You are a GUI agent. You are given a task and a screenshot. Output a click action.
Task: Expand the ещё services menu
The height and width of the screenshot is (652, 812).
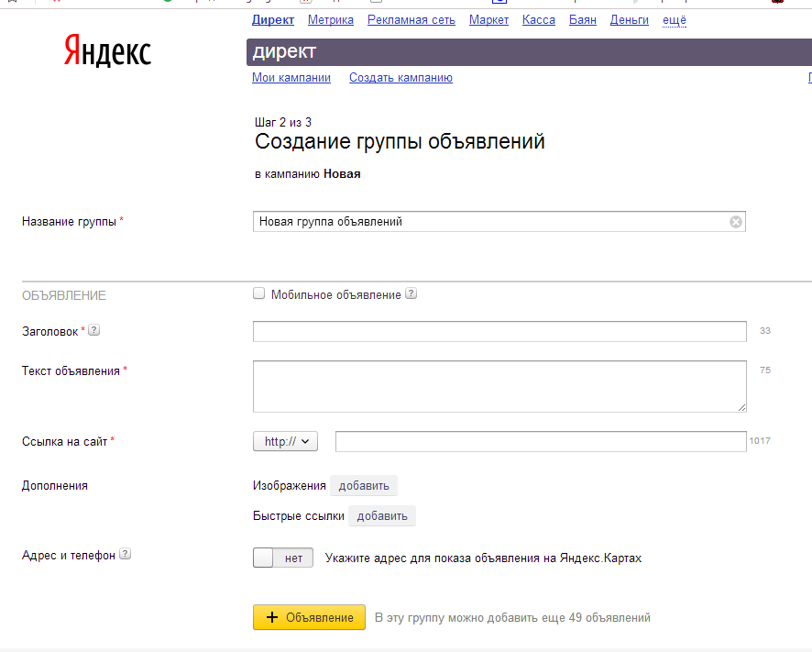point(675,19)
